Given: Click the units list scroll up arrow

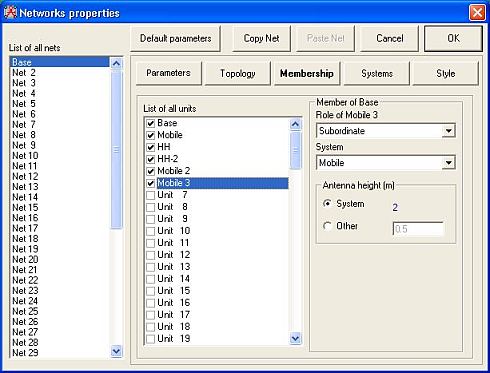Looking at the screenshot, I should tap(295, 124).
